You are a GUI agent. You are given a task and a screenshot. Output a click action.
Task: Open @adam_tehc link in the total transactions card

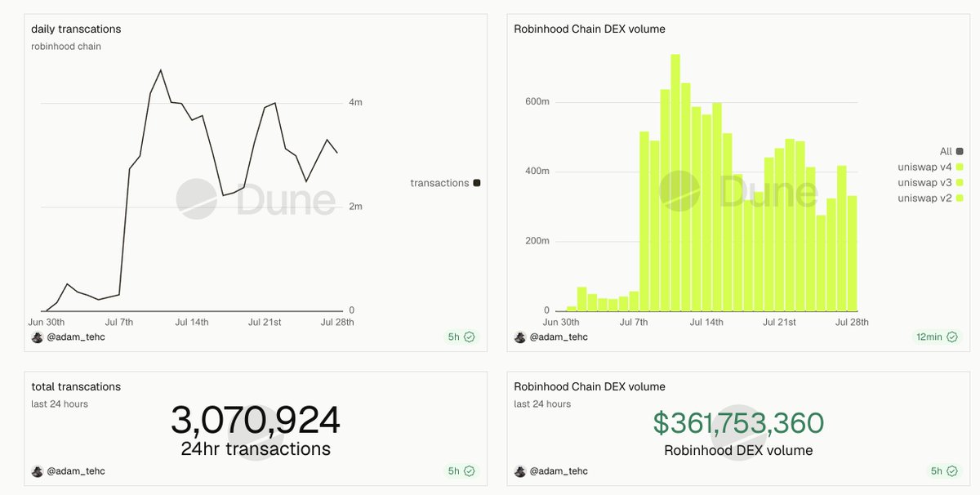[75, 471]
